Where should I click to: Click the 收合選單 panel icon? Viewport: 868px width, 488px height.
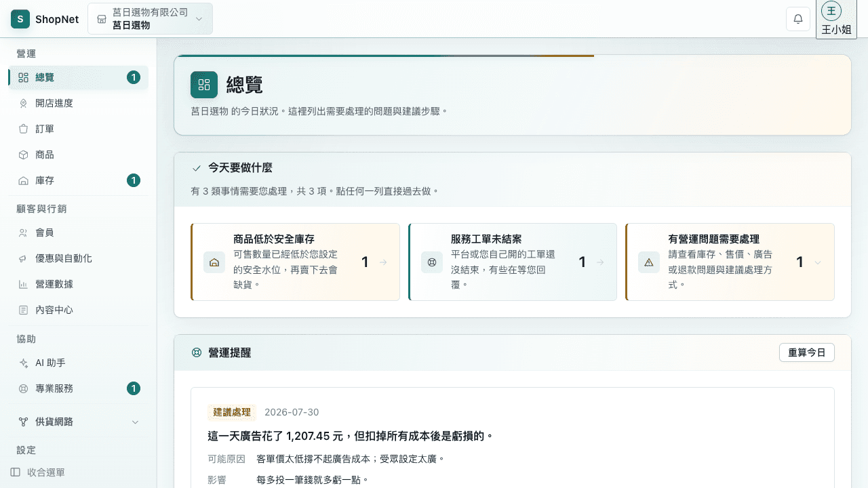tap(16, 472)
